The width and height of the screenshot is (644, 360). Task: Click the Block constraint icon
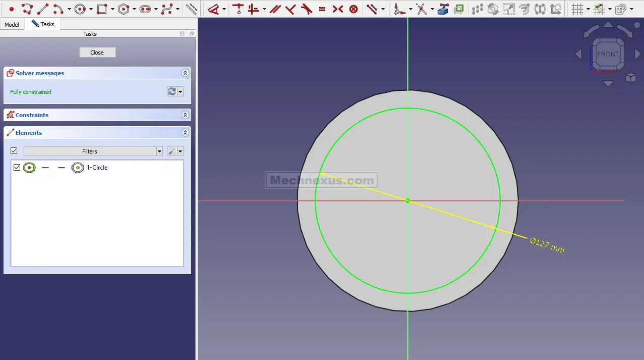pyautogui.click(x=354, y=9)
